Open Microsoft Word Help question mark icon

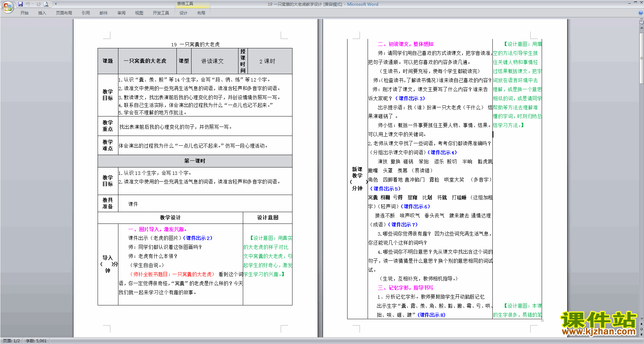(x=641, y=13)
